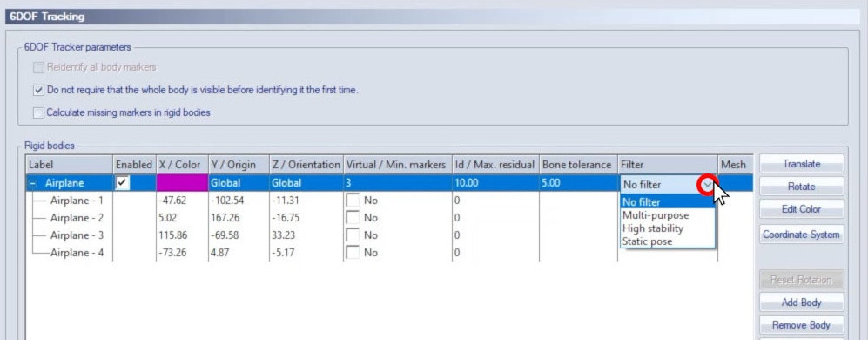
Task: Uncheck the Enabled box for Airplane
Action: click(123, 183)
